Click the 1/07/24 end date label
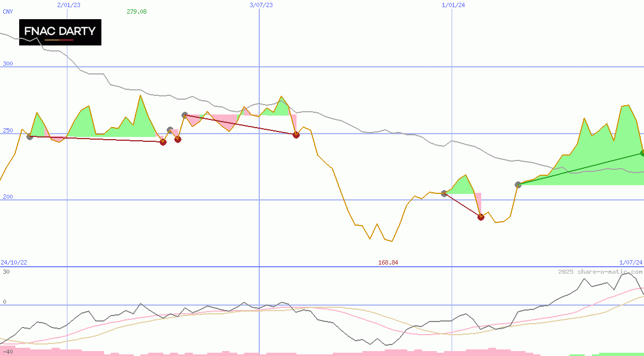Image resolution: width=644 pixels, height=356 pixels. click(630, 263)
